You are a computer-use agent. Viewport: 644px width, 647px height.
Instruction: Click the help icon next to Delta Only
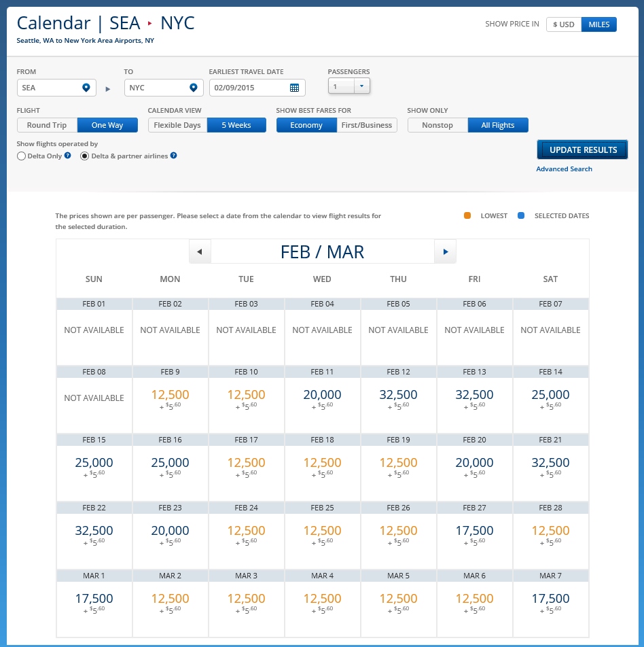(x=66, y=156)
